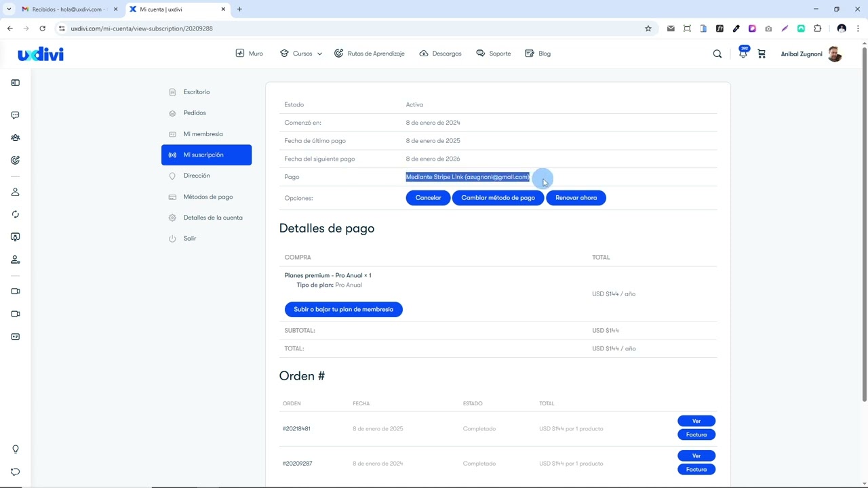Click the grey camera extension icon
The height and width of the screenshot is (488, 868).
(768, 28)
